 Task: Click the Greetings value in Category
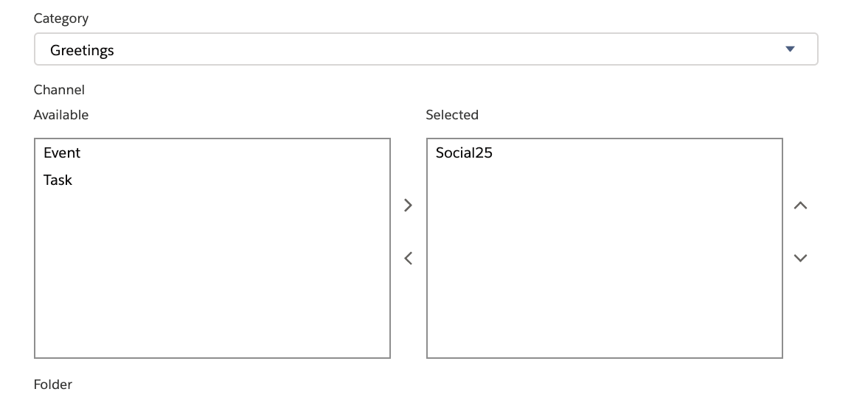pos(82,51)
